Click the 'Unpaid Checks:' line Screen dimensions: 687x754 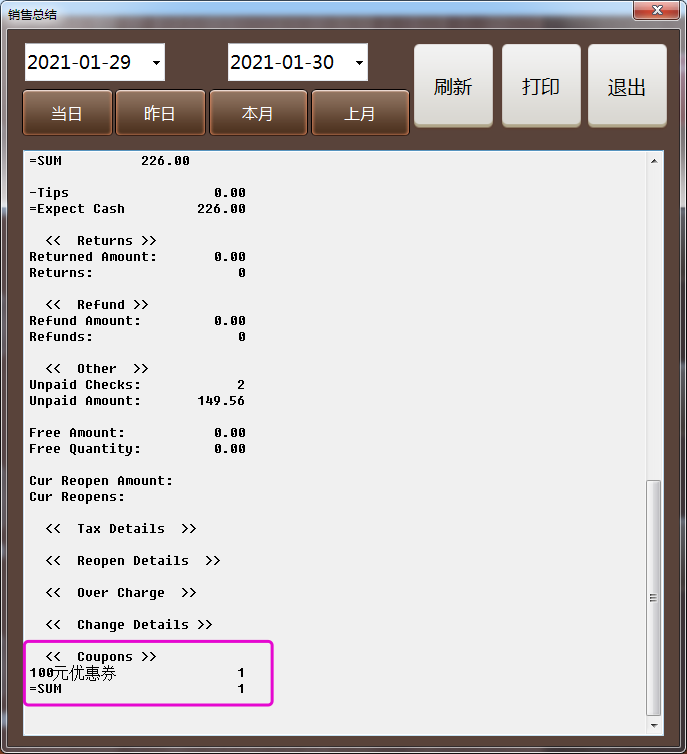137,385
